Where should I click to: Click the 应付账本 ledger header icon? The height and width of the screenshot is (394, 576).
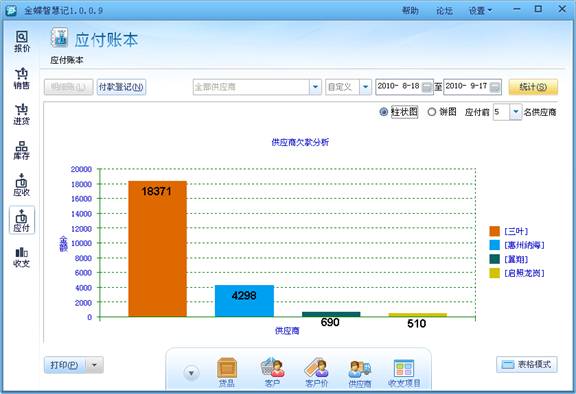click(x=60, y=38)
